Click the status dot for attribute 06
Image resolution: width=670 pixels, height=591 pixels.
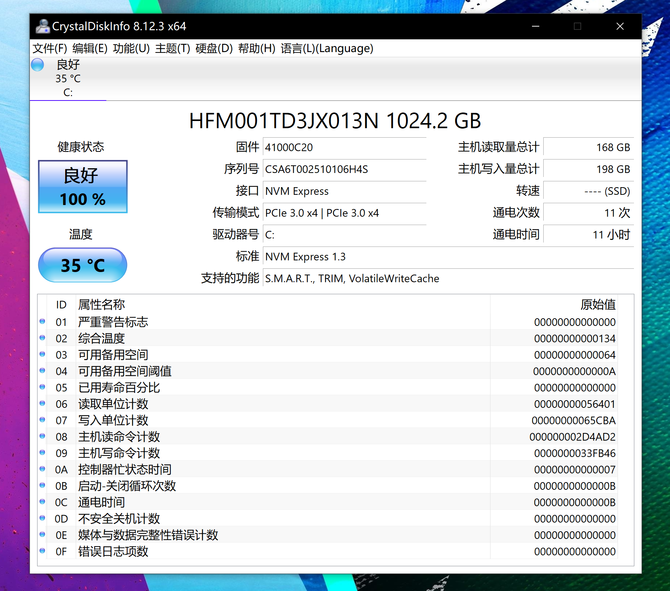tap(42, 403)
